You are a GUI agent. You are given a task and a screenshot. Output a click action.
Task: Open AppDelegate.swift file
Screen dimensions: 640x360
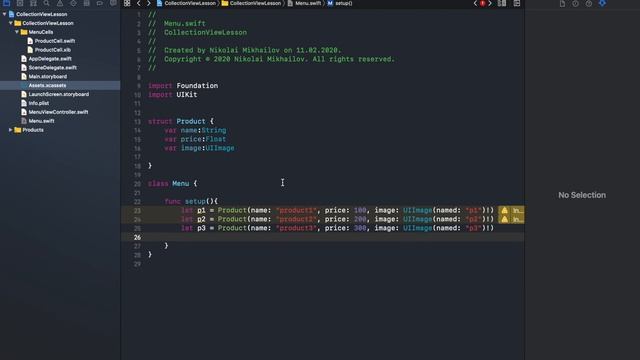tap(50, 59)
